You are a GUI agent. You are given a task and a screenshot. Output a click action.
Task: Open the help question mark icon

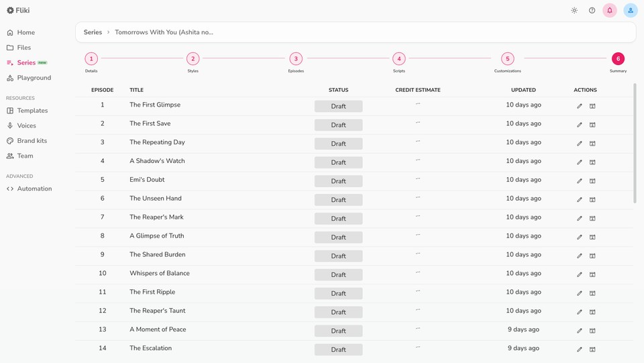pos(592,11)
